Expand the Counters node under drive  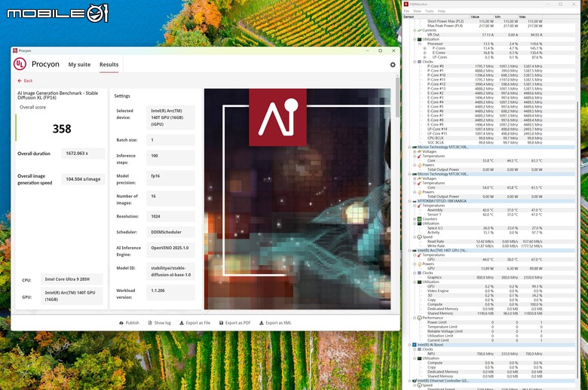pyautogui.click(x=415, y=219)
